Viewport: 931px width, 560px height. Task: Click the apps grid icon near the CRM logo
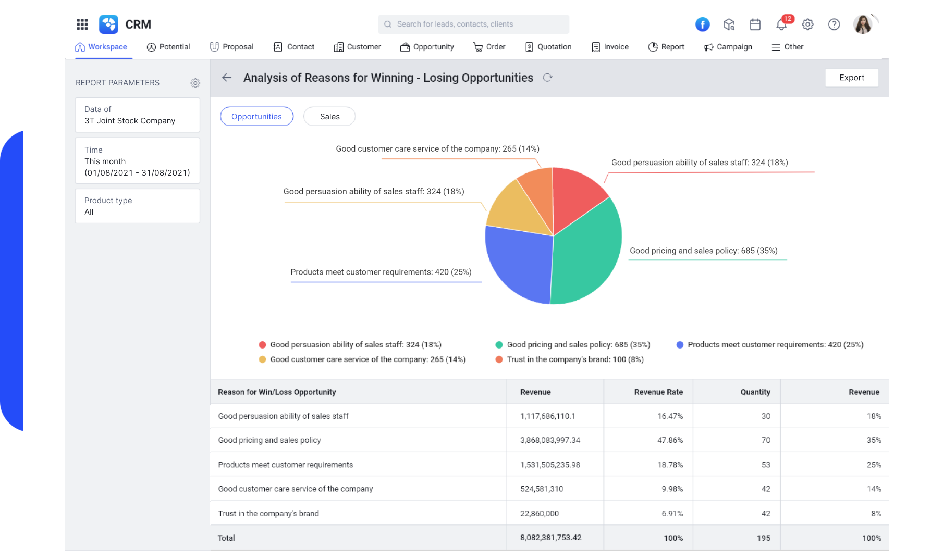coord(82,24)
